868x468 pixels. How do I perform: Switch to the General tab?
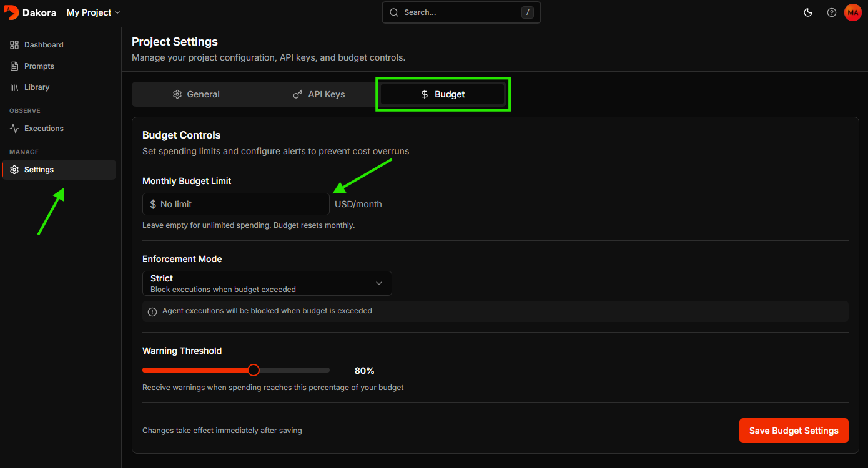pos(196,94)
